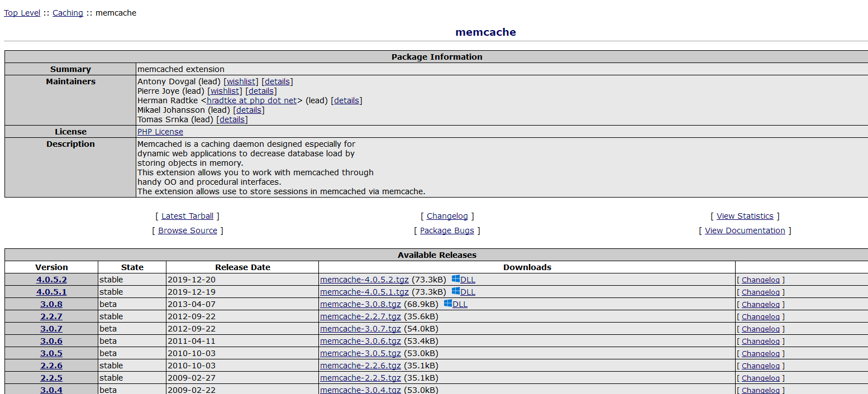Download memcache-3.0.7.tgz
The image size is (868, 394).
click(360, 329)
